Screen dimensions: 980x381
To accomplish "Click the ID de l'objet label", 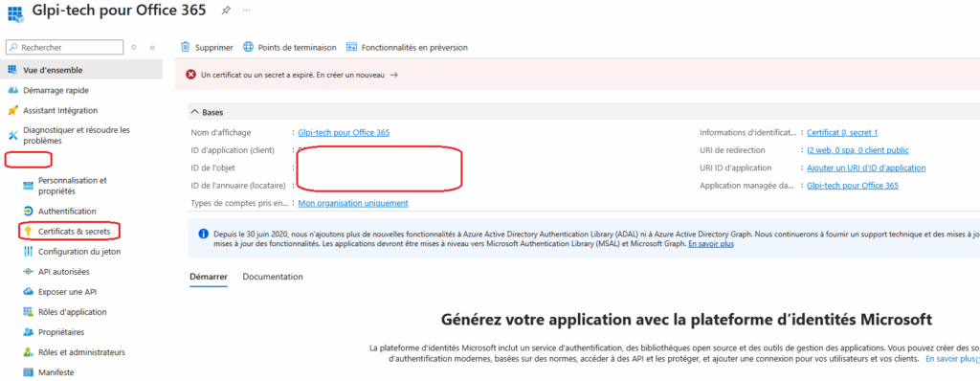I will [x=213, y=168].
